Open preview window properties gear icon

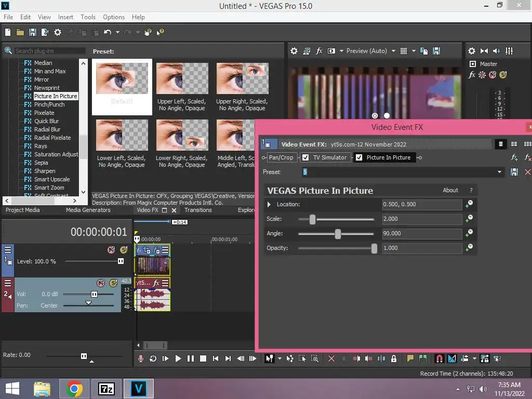(294, 51)
